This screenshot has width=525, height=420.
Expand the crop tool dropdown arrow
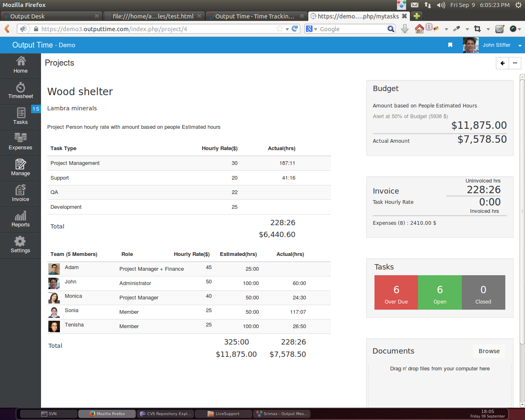[x=488, y=29]
